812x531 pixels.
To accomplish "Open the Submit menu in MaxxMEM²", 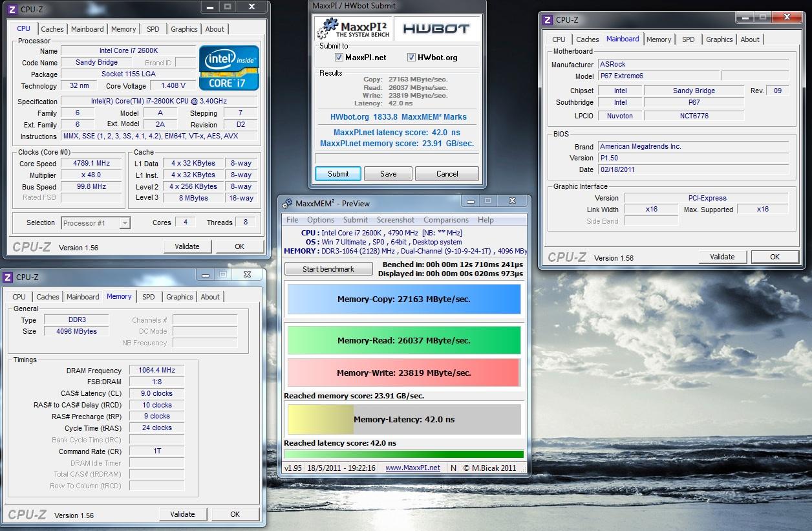I will pyautogui.click(x=356, y=220).
